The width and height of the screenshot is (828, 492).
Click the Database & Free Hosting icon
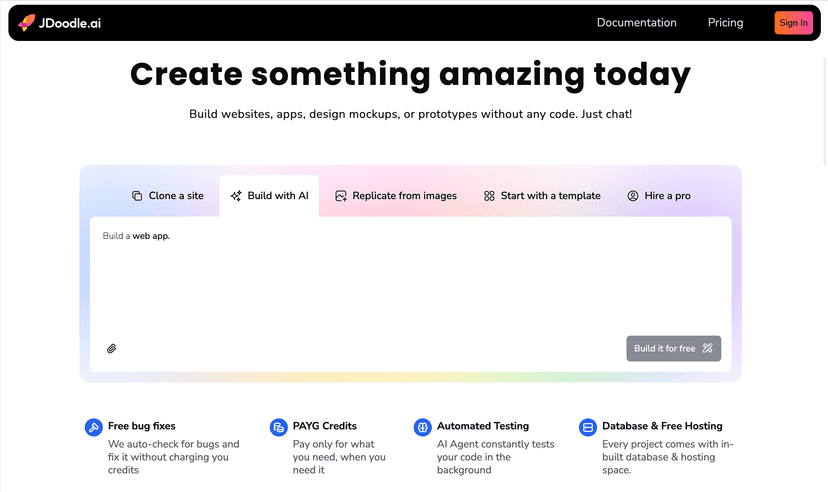click(587, 427)
